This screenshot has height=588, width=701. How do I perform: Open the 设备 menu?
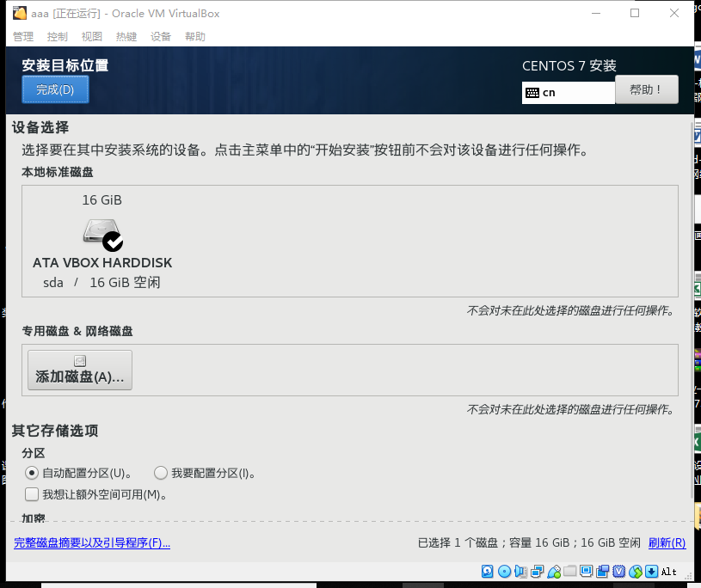[x=160, y=36]
